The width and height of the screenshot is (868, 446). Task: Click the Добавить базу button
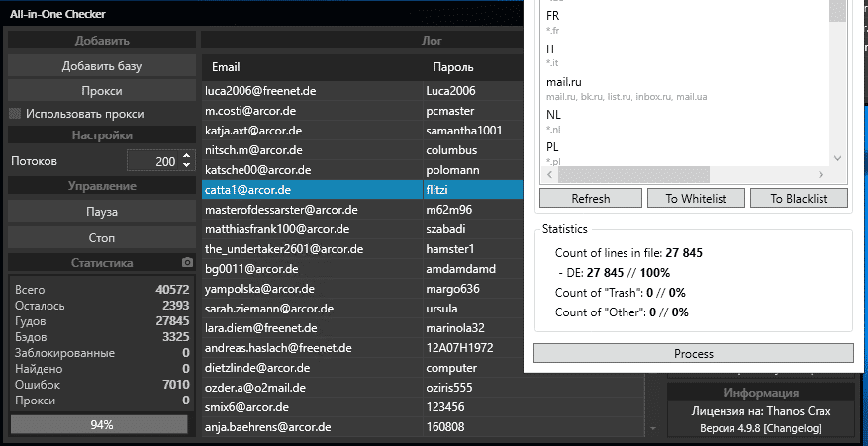tap(102, 66)
